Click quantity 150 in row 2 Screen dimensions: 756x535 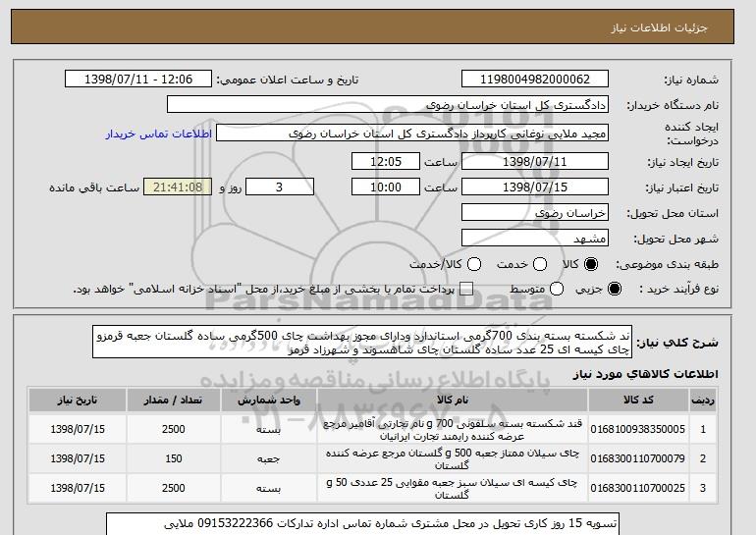click(174, 458)
